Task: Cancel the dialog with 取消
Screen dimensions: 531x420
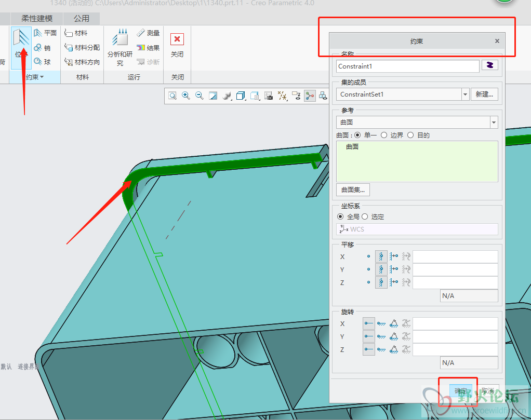Action: (488, 391)
